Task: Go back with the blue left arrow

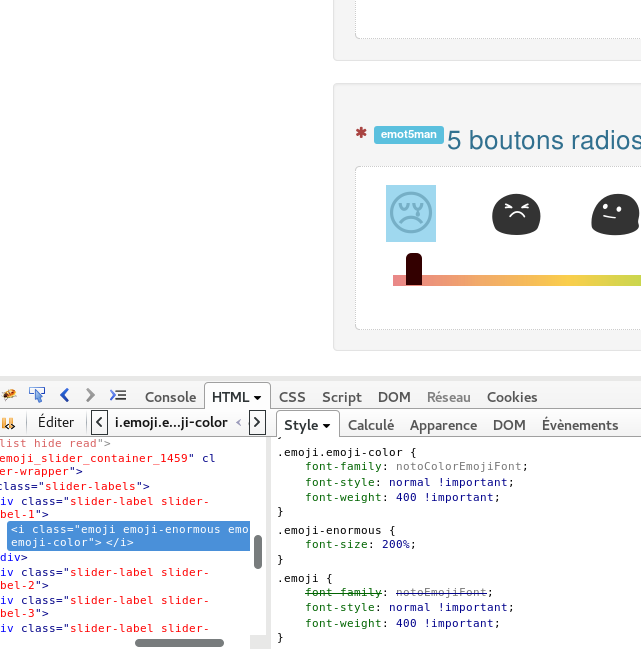Action: coord(65,395)
